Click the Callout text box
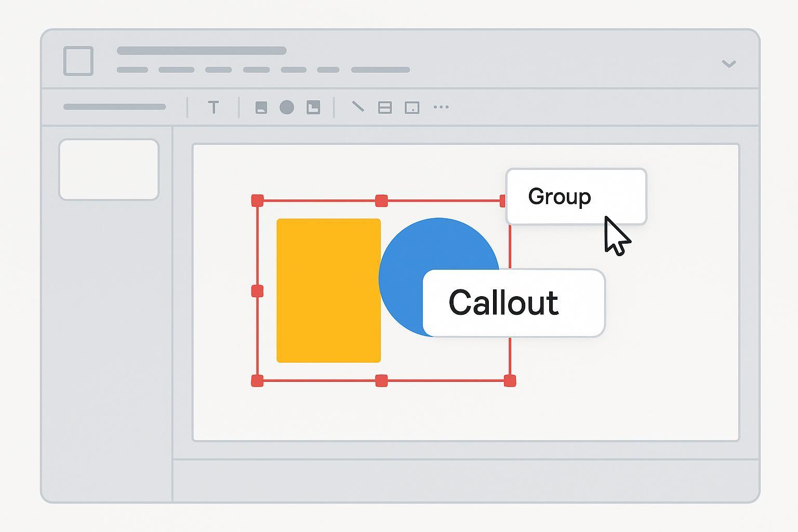Viewport: 798px width, 532px height. (513, 303)
